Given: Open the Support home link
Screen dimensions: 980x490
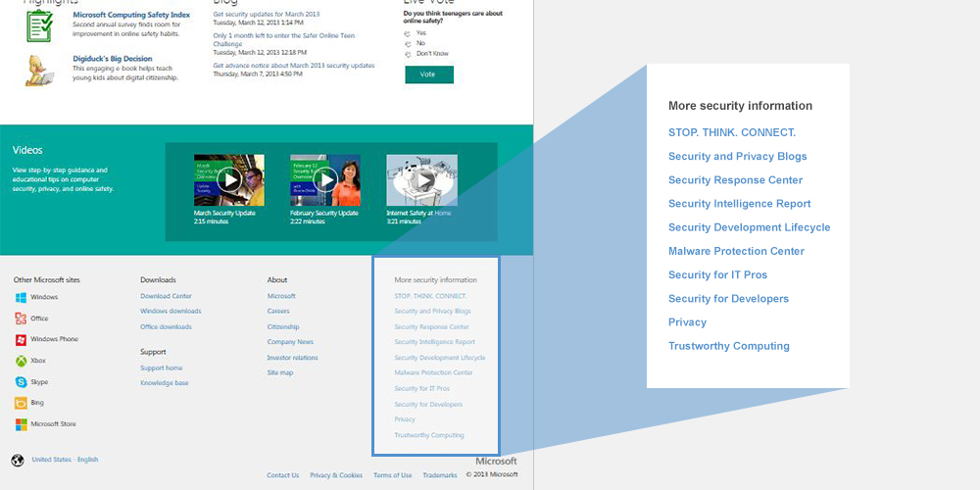Looking at the screenshot, I should [162, 368].
